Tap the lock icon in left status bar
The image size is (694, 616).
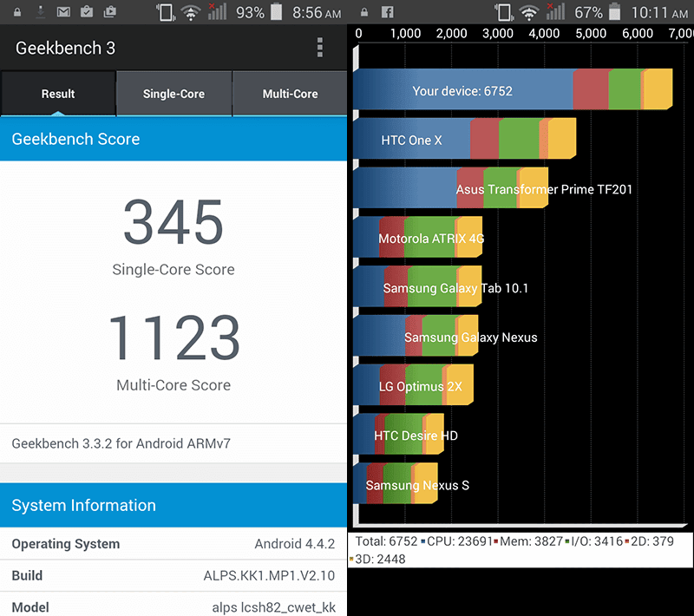16,12
